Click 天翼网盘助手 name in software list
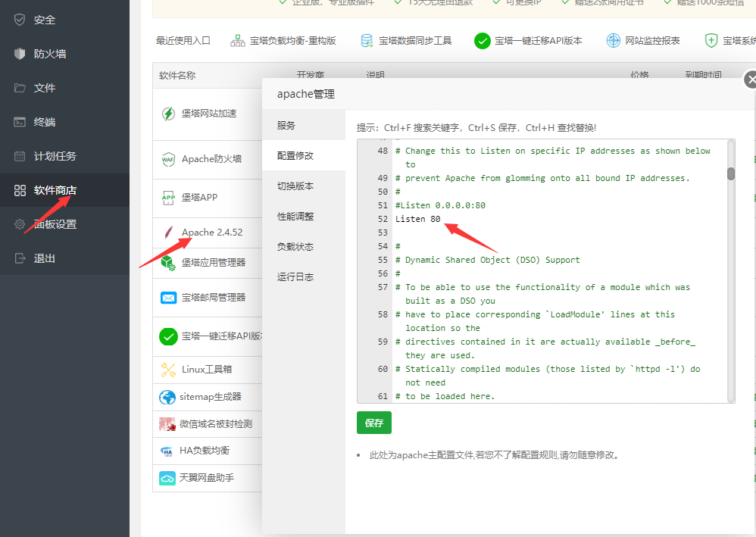Viewport: 756px width, 537px height. tap(207, 478)
